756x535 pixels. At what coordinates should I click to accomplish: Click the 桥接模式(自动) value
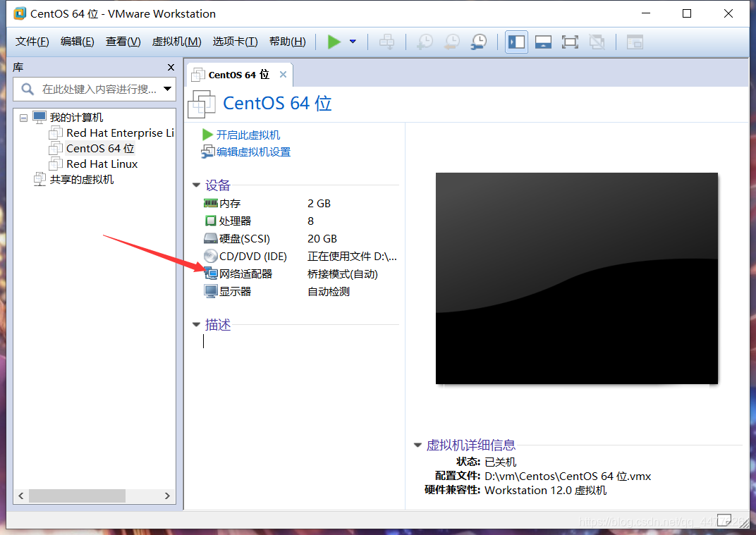point(343,274)
